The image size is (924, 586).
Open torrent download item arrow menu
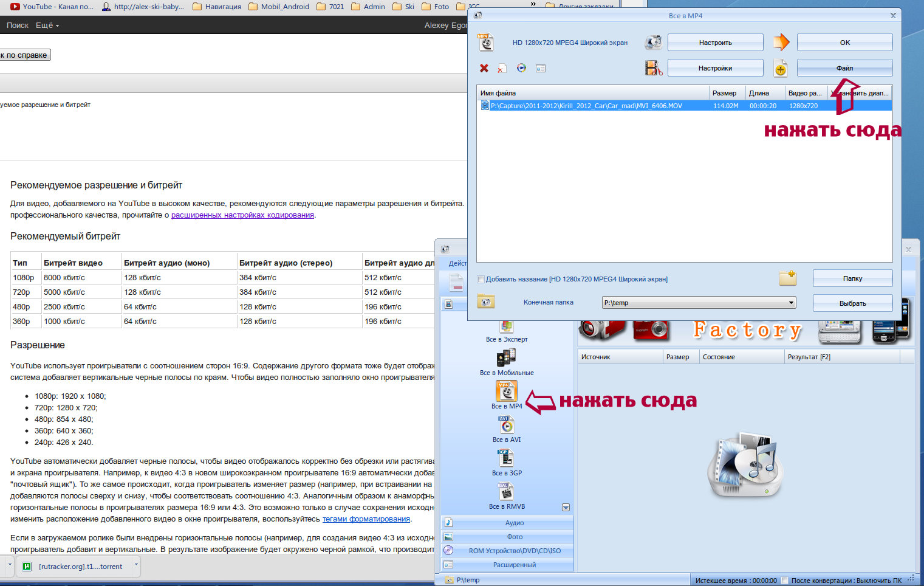[x=136, y=565]
